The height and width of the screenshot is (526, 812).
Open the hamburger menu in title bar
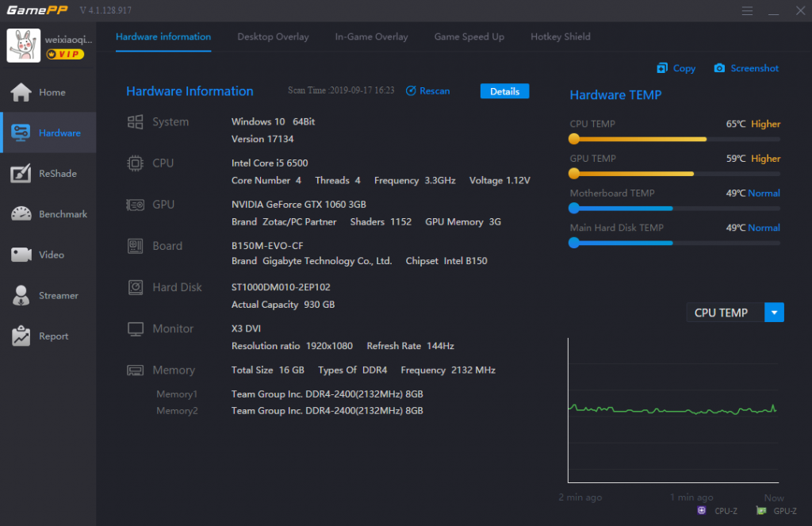click(x=747, y=11)
